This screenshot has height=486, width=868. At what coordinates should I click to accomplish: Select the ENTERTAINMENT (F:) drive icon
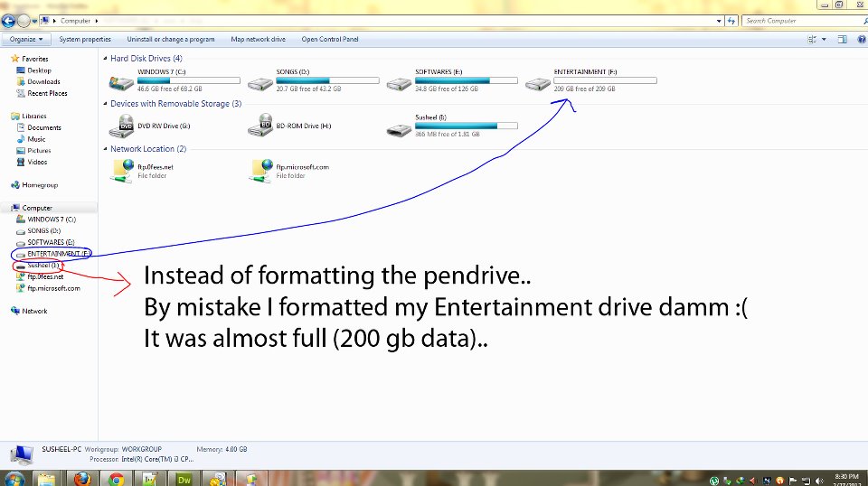538,84
